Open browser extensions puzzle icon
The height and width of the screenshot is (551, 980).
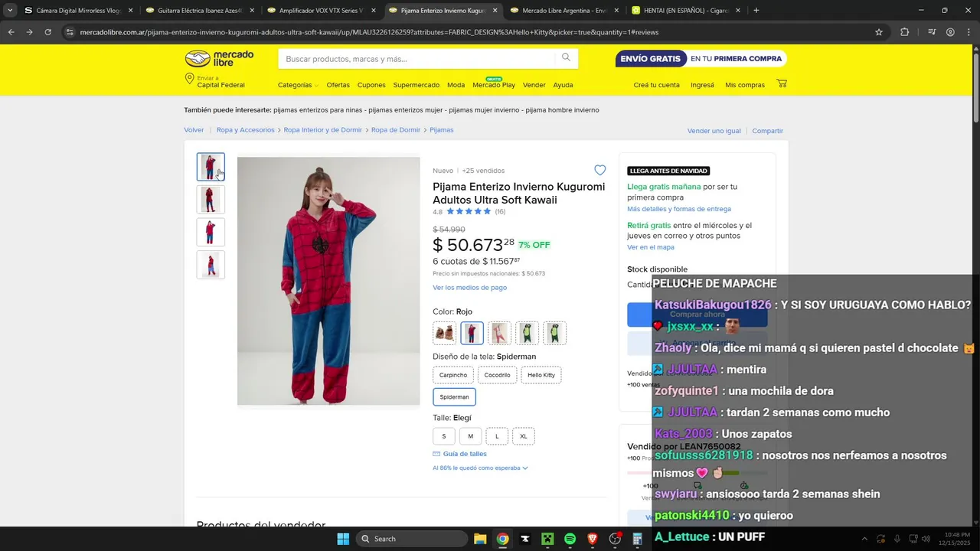[x=904, y=32]
